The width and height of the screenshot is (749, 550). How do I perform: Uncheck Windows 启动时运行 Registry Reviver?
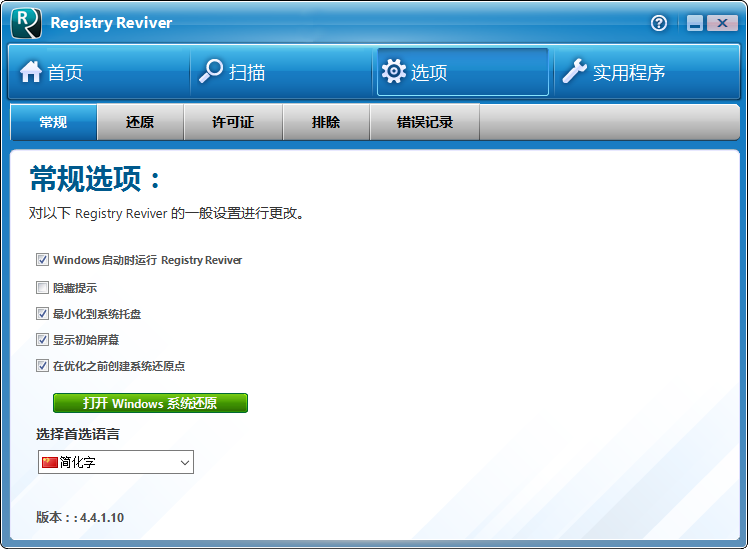pyautogui.click(x=43, y=259)
